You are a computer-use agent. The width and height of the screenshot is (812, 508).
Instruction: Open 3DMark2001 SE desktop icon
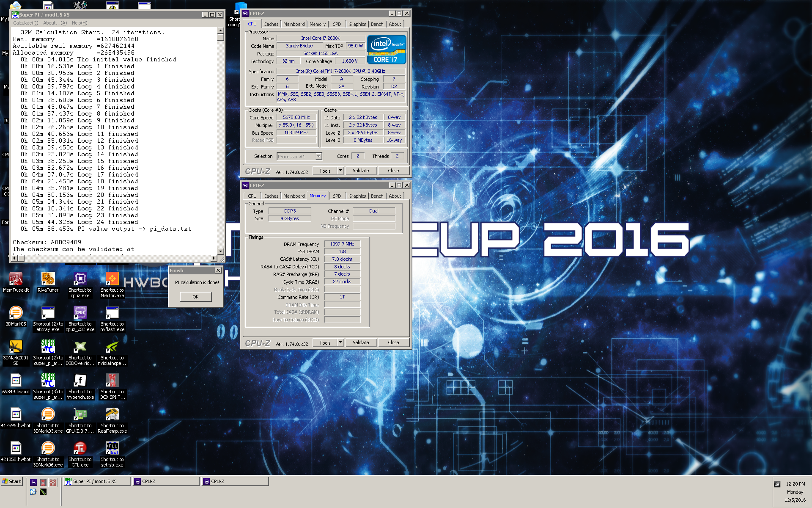[x=16, y=353]
